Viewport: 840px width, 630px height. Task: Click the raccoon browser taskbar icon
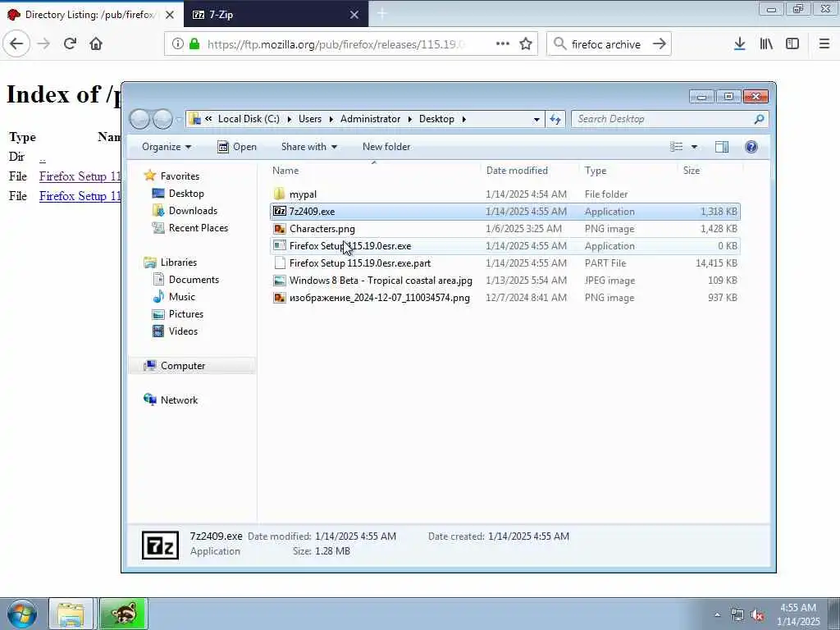(123, 614)
